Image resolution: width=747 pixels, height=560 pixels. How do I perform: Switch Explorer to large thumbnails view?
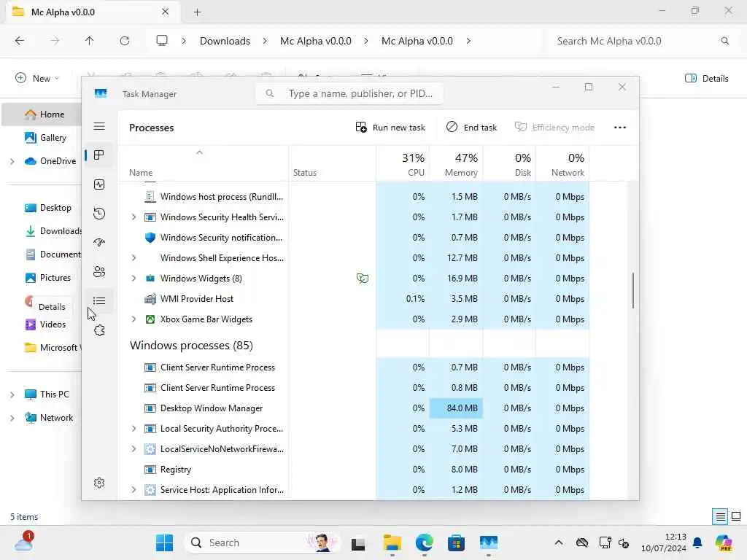point(736,516)
